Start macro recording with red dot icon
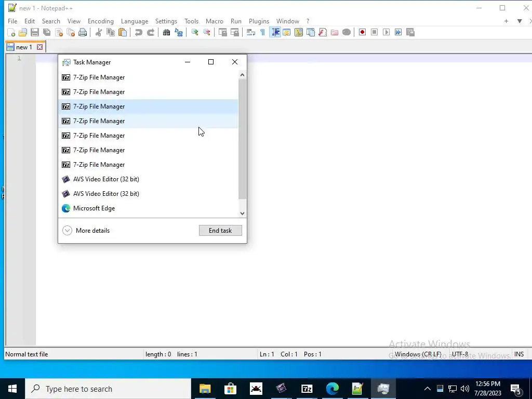This screenshot has width=532, height=399. (362, 32)
